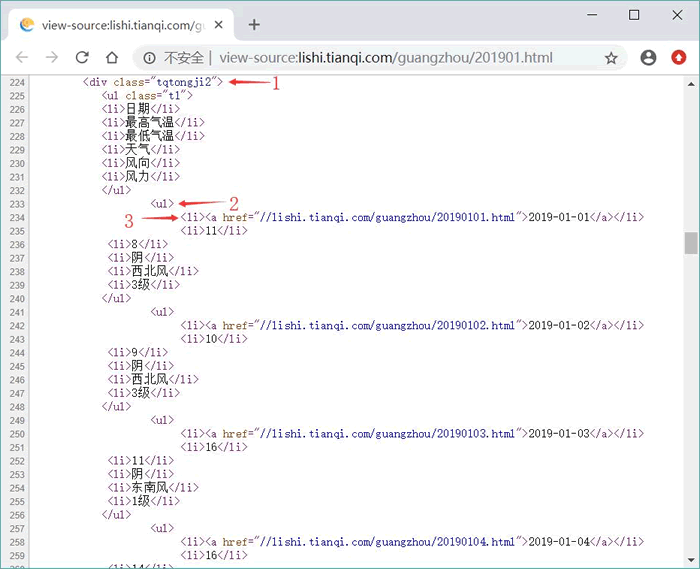Click the 风向 list item text
This screenshot has height=569, width=700.
point(138,163)
